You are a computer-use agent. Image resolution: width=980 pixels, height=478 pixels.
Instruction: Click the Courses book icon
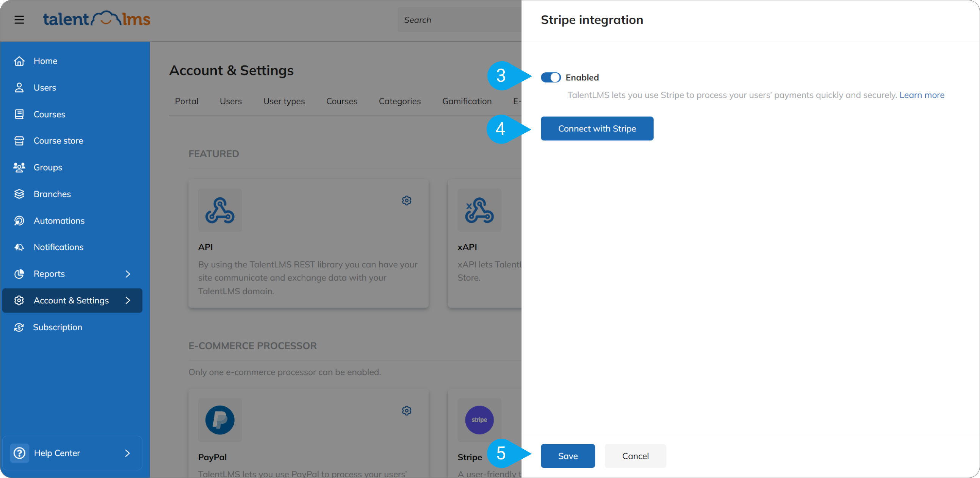pos(19,114)
